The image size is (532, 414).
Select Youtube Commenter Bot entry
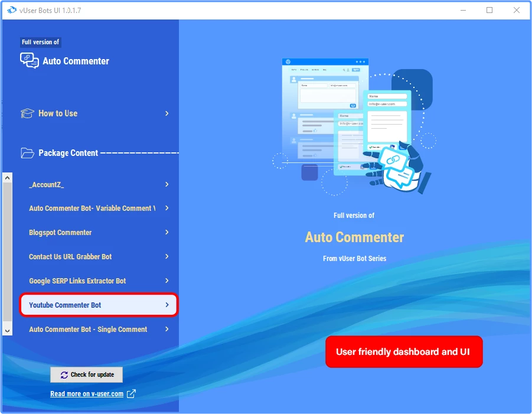click(x=99, y=305)
